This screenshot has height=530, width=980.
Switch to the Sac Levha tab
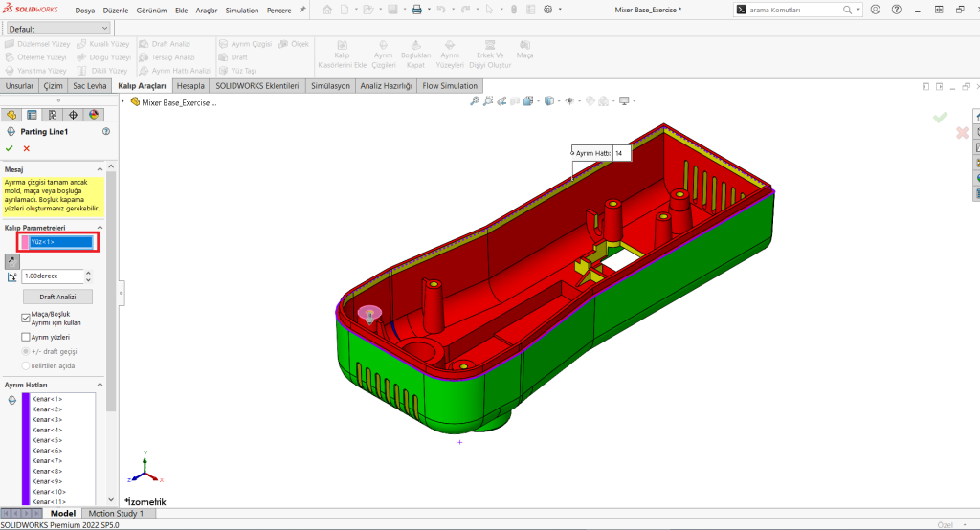89,86
